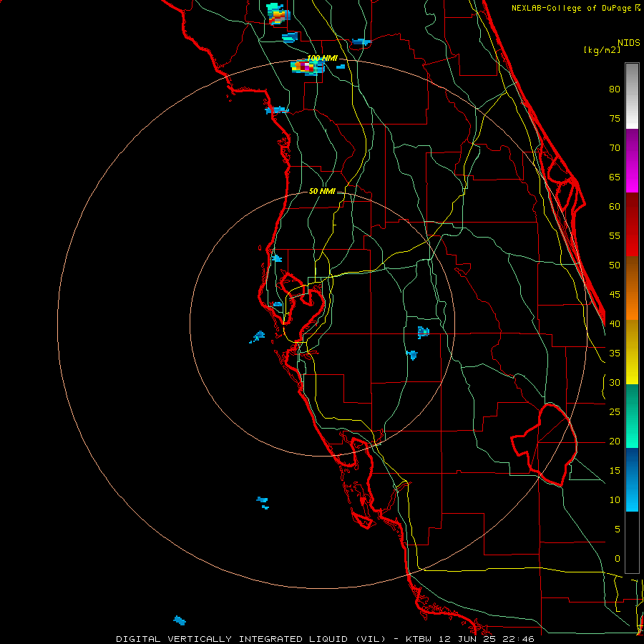
Task: Pick the black bottom segment of color bar
Action: point(632,542)
